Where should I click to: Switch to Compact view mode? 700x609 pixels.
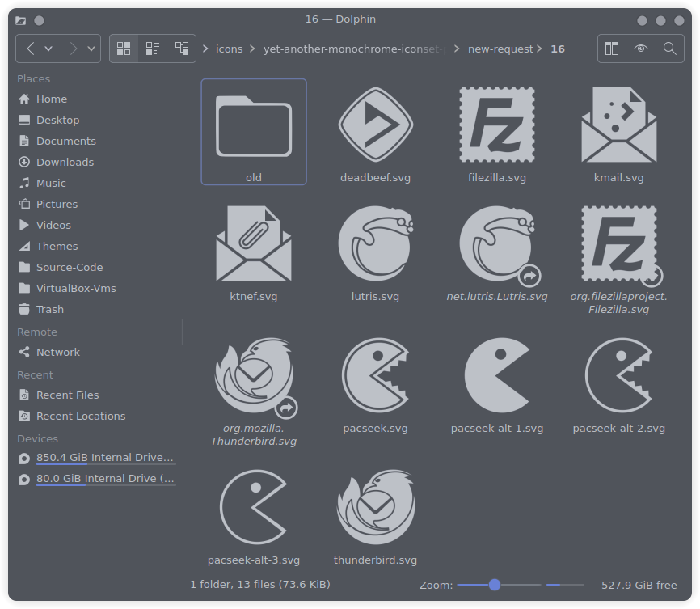click(x=153, y=49)
